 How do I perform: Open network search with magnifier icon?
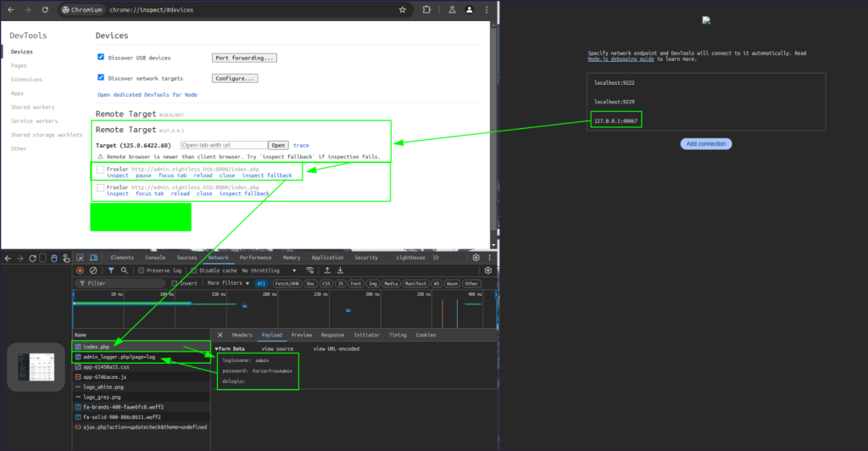tap(124, 270)
